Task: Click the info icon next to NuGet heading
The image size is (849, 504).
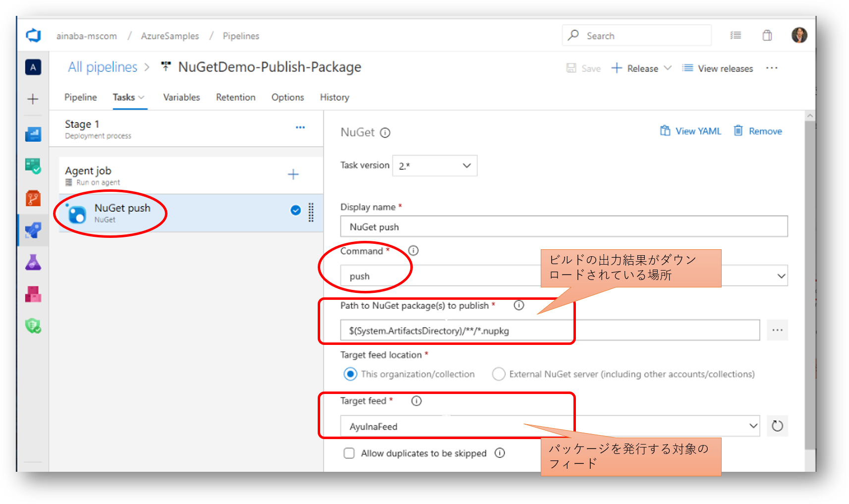Action: (x=385, y=133)
